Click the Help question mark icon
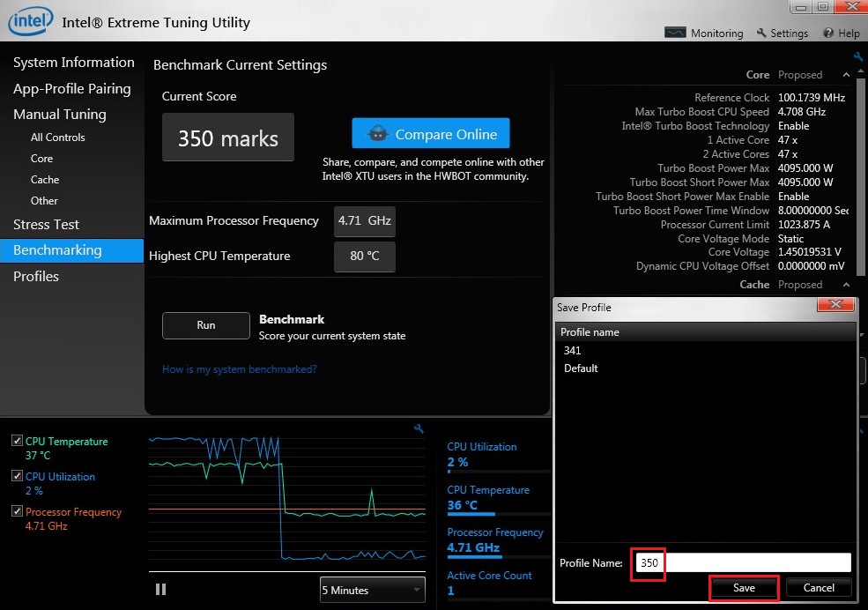868x610 pixels. [x=828, y=33]
